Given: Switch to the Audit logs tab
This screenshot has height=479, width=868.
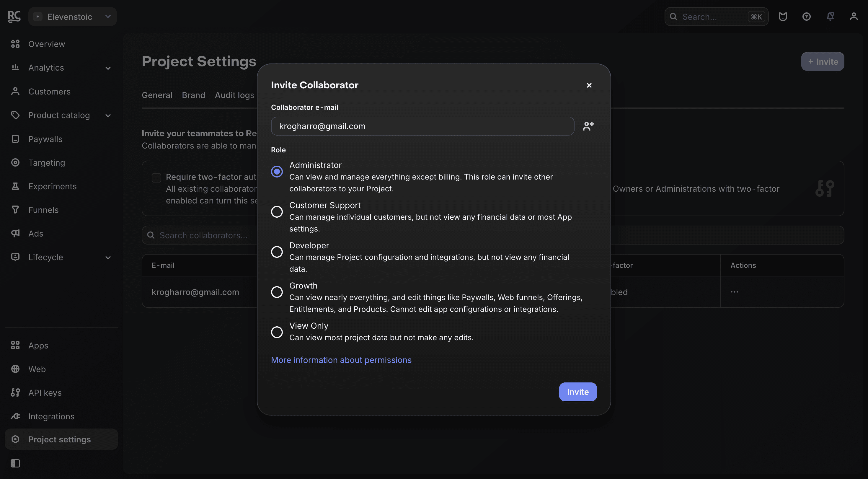Looking at the screenshot, I should click(234, 95).
